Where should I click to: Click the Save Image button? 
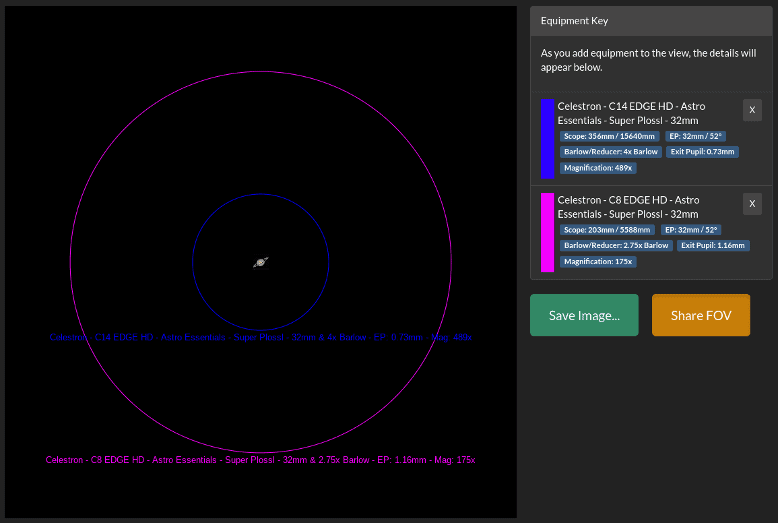584,315
